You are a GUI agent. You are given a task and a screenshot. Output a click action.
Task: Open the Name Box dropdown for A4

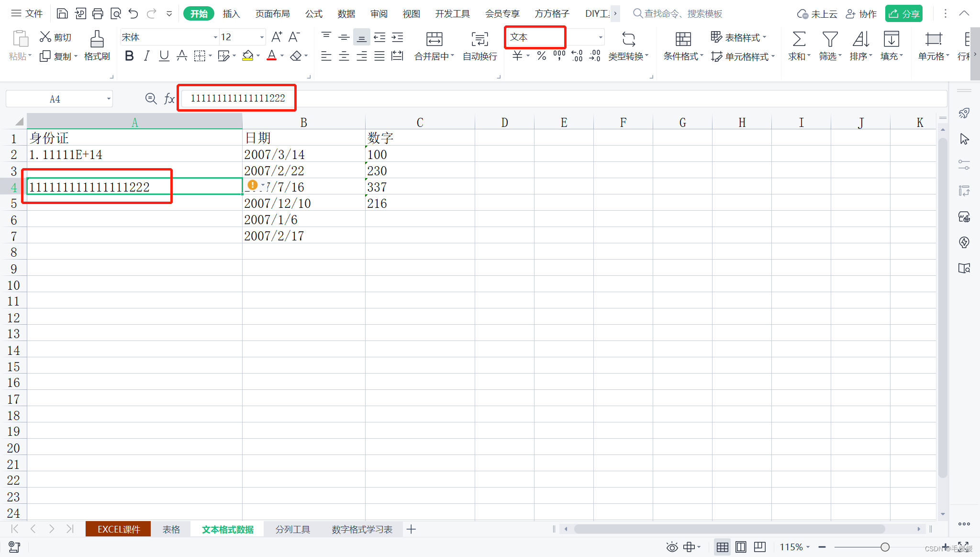point(109,99)
